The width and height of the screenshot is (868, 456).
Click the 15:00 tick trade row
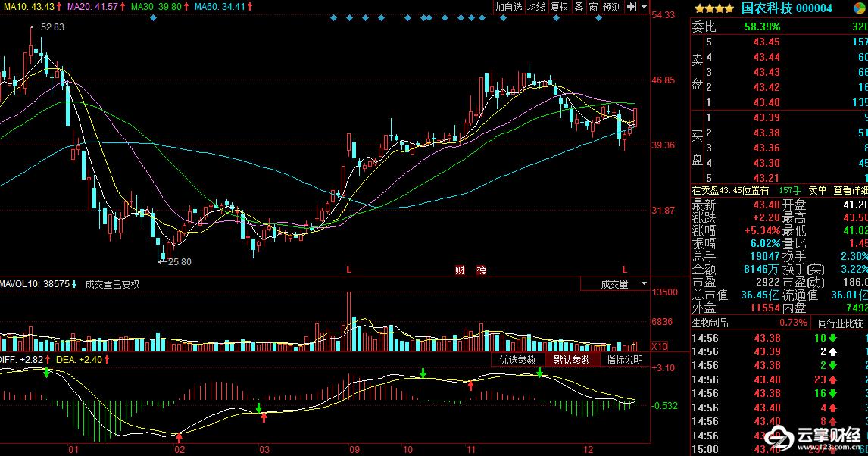779,449
